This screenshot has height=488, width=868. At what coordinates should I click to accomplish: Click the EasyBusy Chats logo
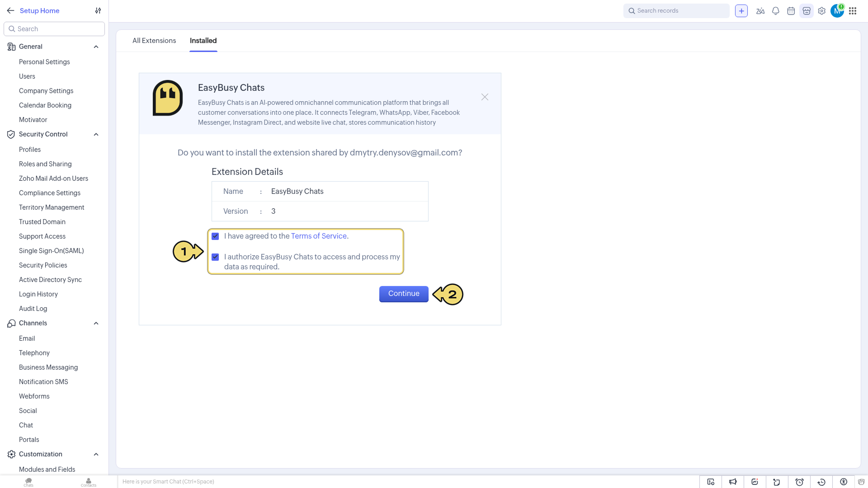pyautogui.click(x=168, y=98)
